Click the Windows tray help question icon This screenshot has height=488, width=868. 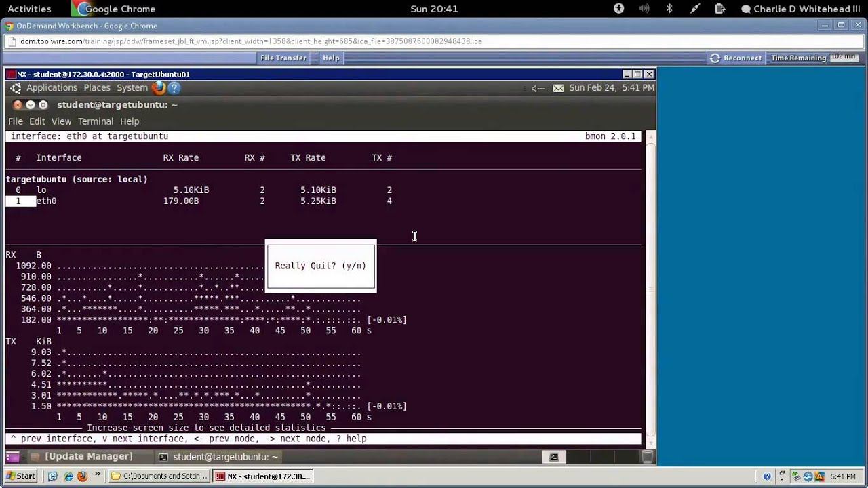click(x=767, y=476)
